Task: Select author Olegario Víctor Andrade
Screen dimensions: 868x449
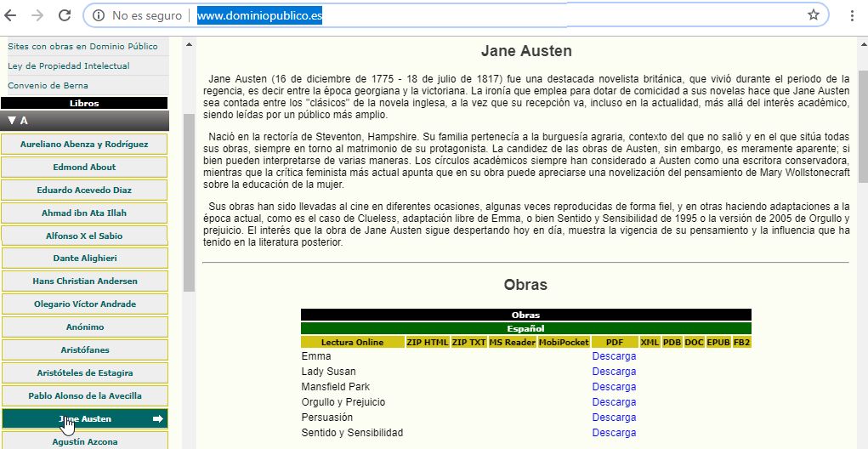Action: [x=85, y=304]
